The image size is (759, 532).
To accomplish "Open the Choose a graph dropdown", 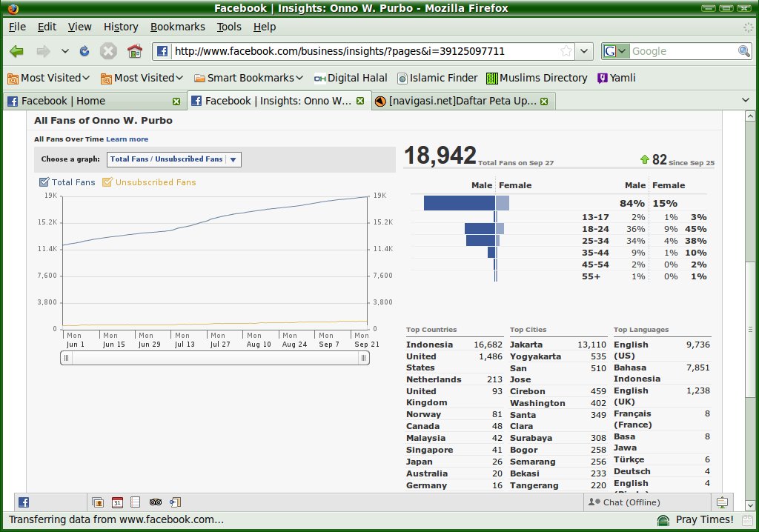I will point(174,159).
